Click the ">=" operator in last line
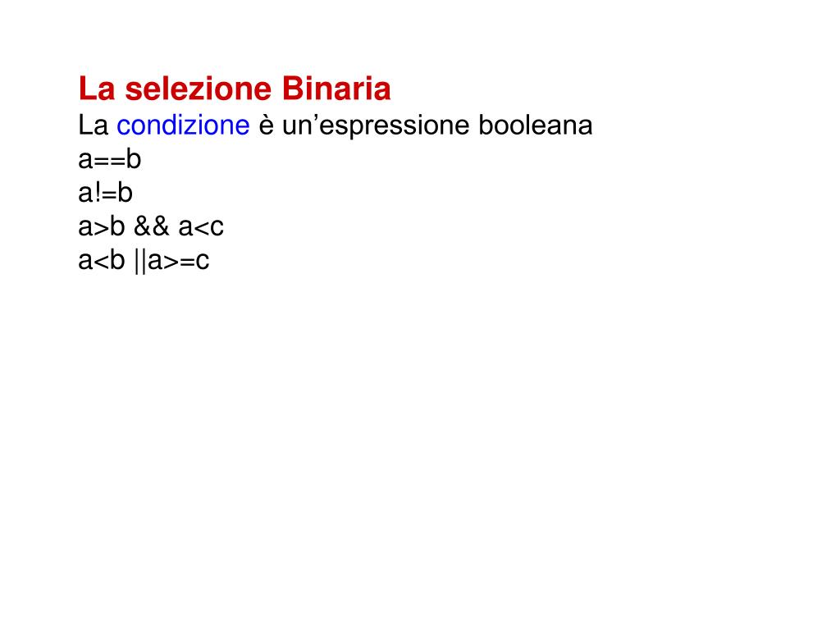This screenshot has height=630, width=840. [x=179, y=262]
